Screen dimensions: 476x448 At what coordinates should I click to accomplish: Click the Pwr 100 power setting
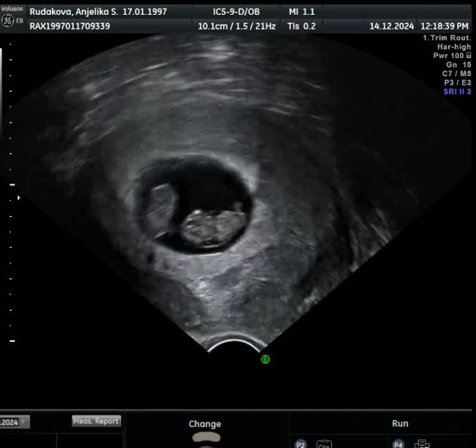[451, 56]
